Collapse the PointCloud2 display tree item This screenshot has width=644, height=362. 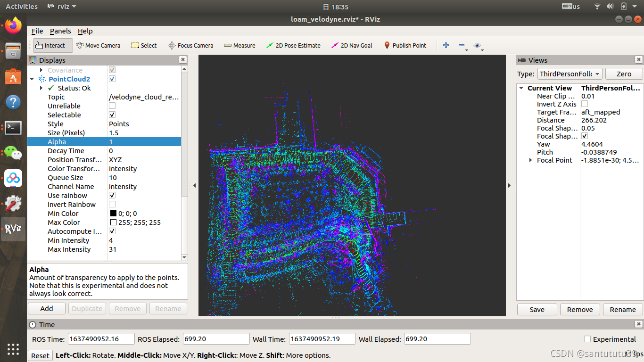32,79
